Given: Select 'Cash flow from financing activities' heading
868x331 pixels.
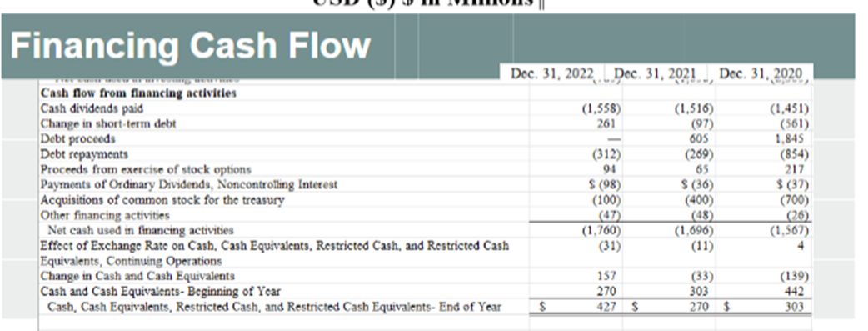Looking at the screenshot, I should pos(138,93).
